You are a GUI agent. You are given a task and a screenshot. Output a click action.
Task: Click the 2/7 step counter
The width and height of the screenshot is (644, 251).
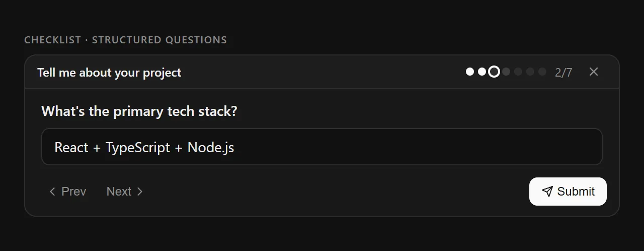(x=563, y=73)
